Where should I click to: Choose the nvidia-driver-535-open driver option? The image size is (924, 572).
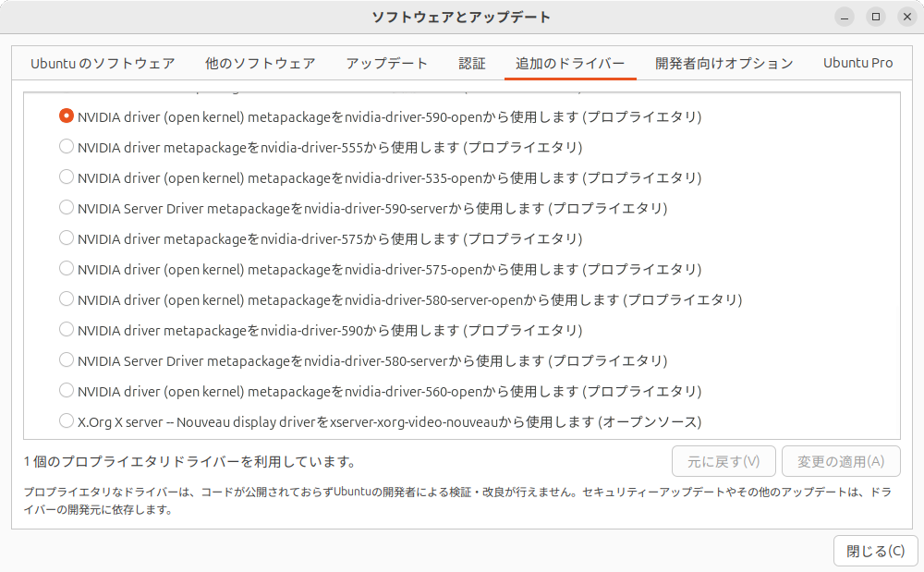tap(67, 176)
